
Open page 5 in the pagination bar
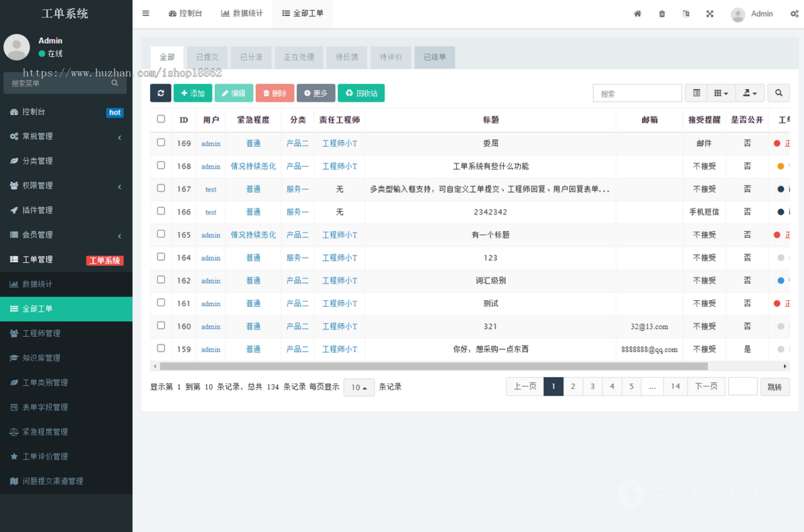pyautogui.click(x=631, y=387)
